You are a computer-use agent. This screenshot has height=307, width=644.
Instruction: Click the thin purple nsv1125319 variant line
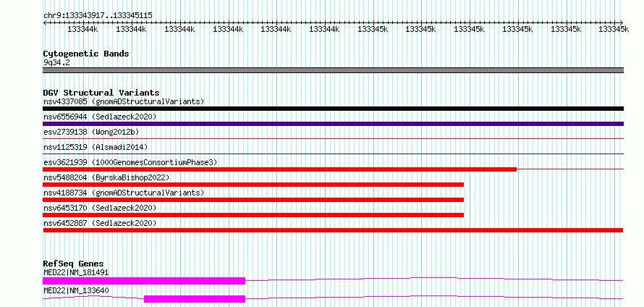pos(333,154)
